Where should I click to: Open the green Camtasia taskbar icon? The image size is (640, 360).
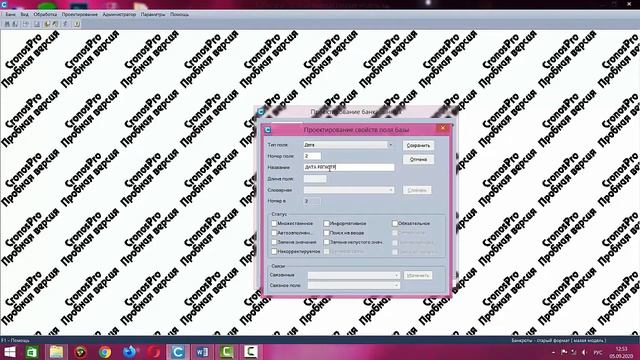(227, 352)
